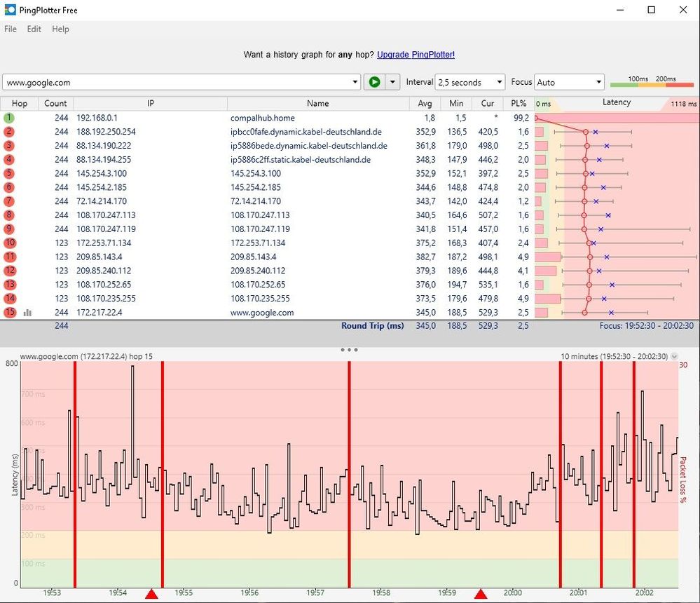Select the compalhub.home name cell

click(x=263, y=118)
